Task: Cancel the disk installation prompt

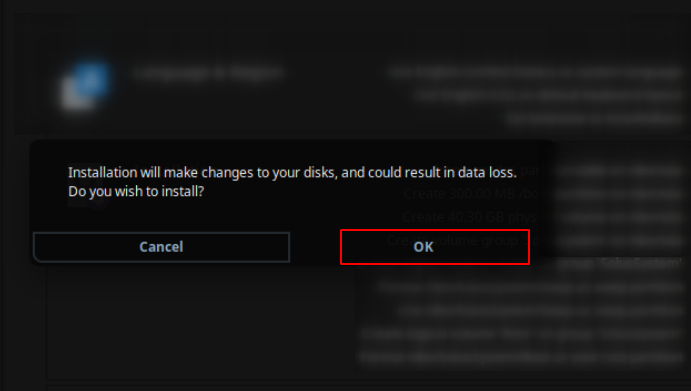Action: click(x=161, y=247)
